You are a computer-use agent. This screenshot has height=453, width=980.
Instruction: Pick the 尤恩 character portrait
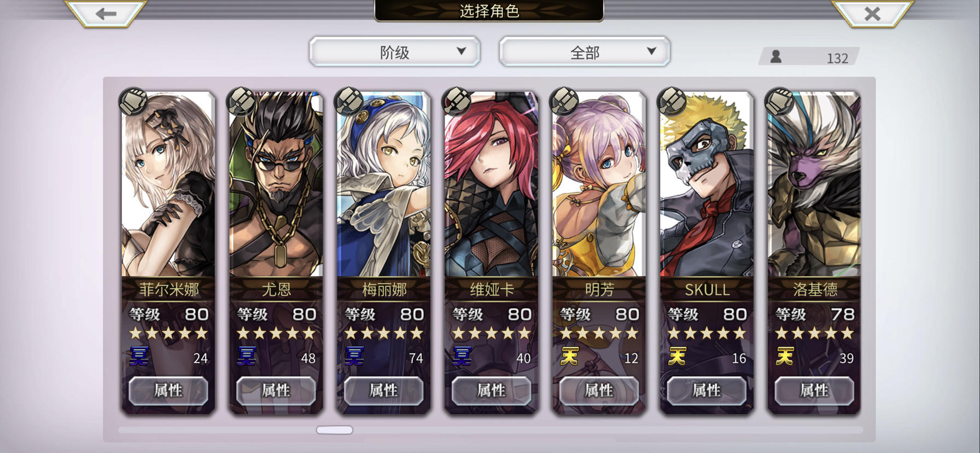276,184
